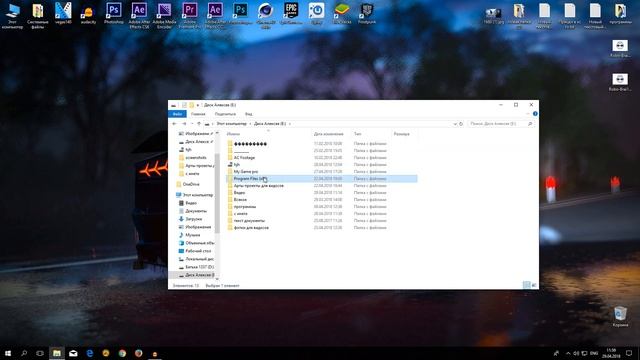
Task: Go up one folder level in Explorer
Action: [x=199, y=124]
